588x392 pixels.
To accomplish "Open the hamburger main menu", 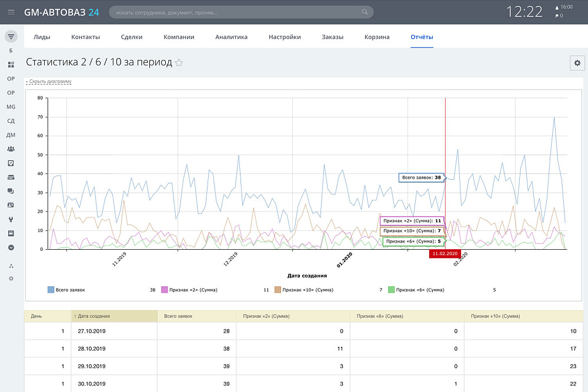I will (11, 12).
